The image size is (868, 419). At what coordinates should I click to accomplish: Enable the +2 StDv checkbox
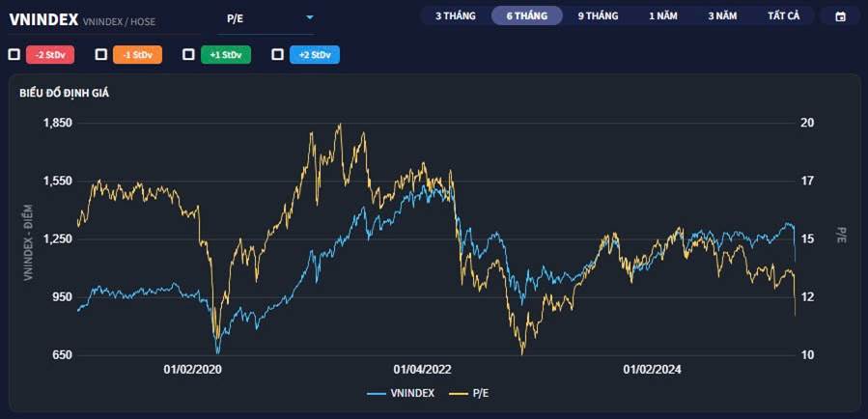pos(278,55)
